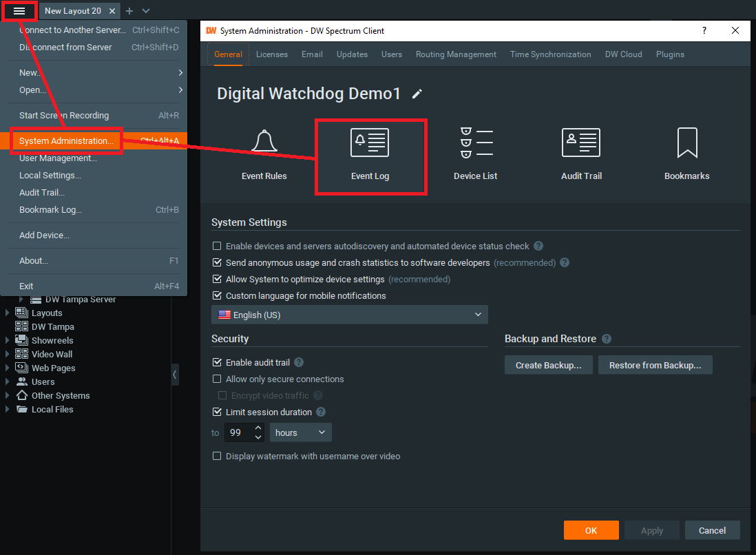Select the DW Tampa layout icon
The width and height of the screenshot is (756, 555).
[x=21, y=326]
